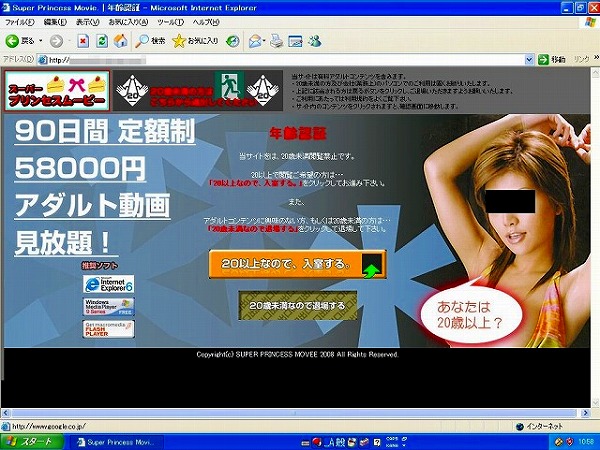Click the emergency exit banner for under-20
This screenshot has width=600, height=450.
[198, 91]
